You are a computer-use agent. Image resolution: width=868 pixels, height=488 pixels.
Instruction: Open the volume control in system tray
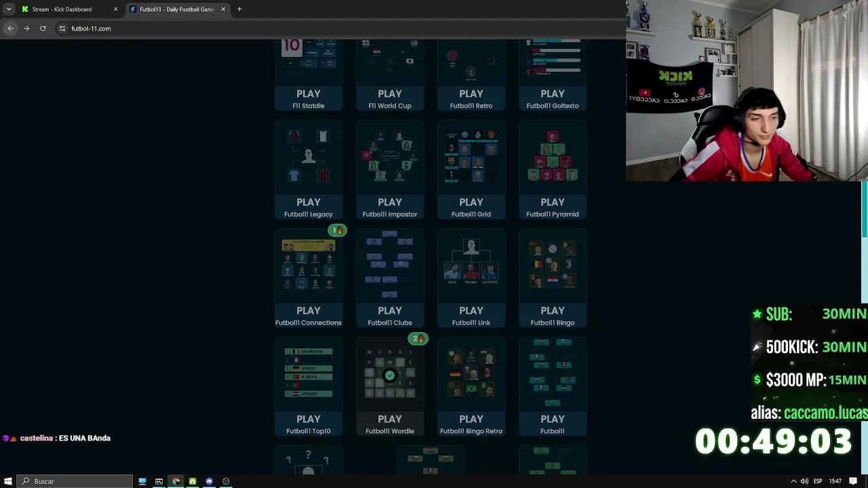pos(804,481)
